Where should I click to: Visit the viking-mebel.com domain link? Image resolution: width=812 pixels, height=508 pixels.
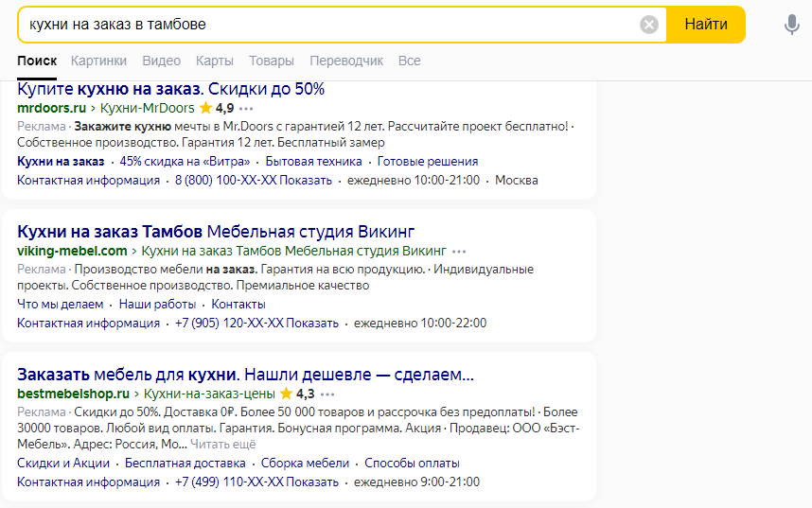click(x=72, y=251)
